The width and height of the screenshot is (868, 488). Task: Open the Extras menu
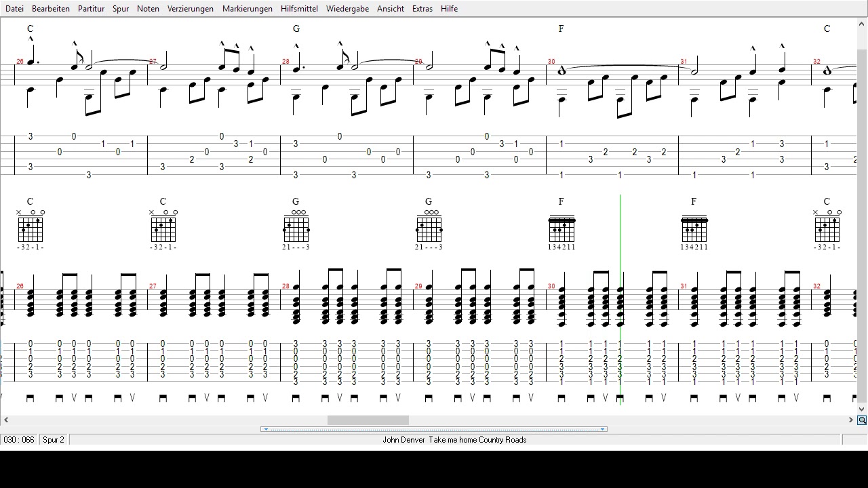click(422, 9)
